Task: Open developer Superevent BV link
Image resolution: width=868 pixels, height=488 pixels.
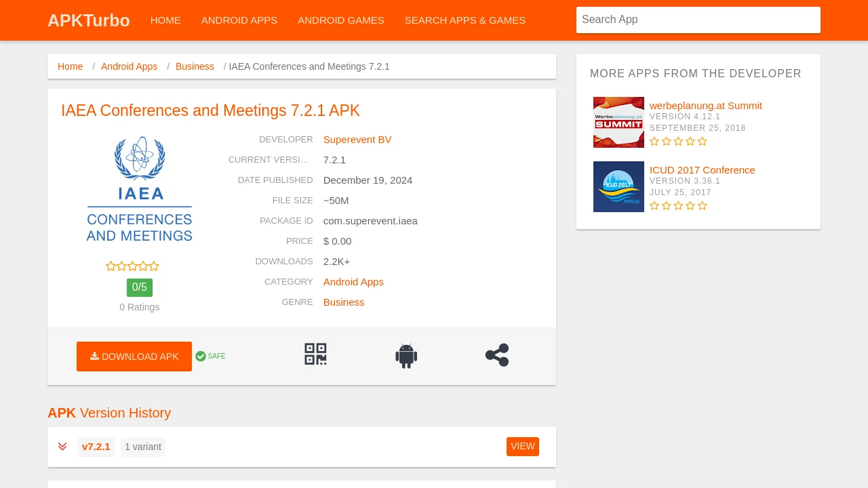Action: point(357,140)
